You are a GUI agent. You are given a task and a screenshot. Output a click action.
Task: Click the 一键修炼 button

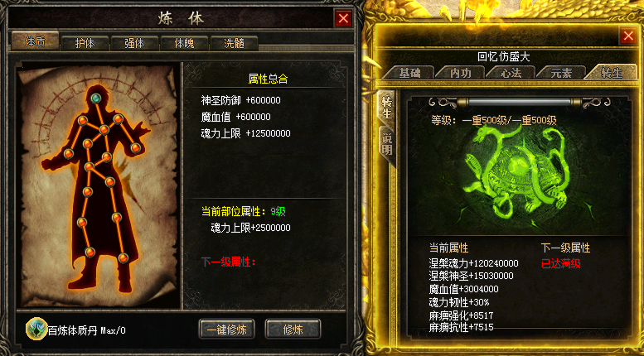click(227, 330)
